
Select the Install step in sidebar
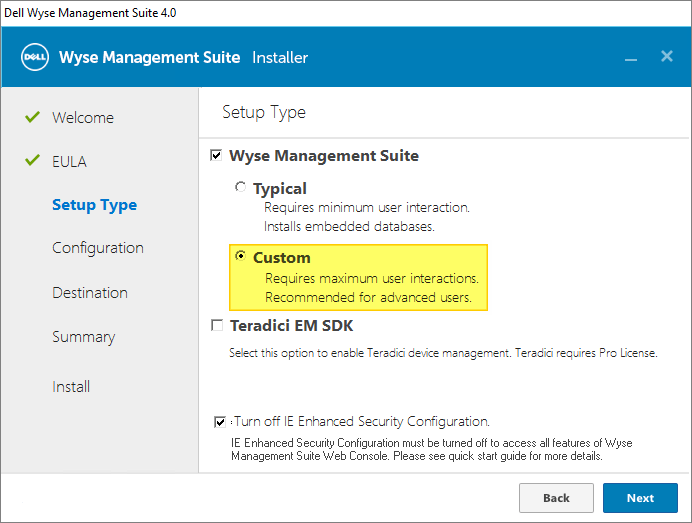coord(71,387)
